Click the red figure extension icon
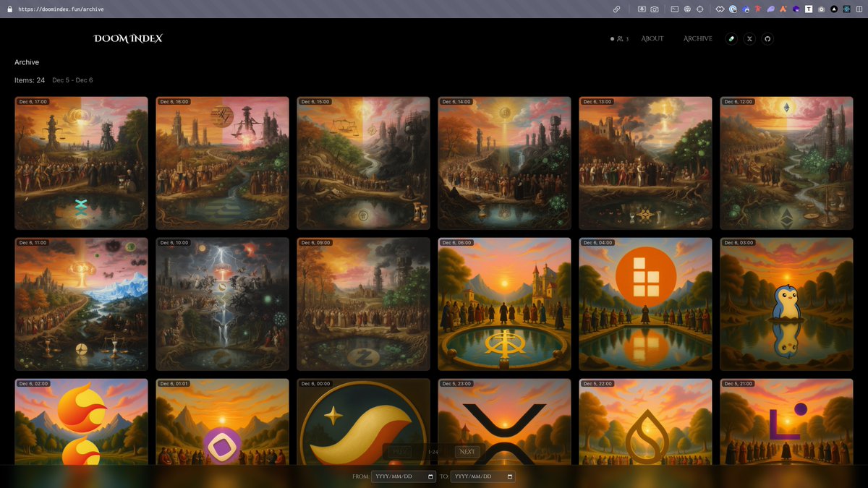868x488 pixels. tap(758, 9)
